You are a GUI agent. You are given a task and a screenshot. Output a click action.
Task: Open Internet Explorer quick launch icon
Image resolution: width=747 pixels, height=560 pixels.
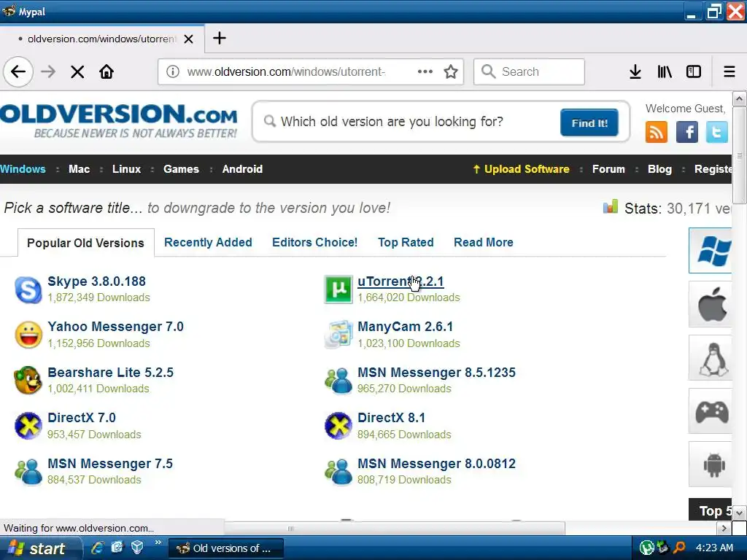pos(98,548)
